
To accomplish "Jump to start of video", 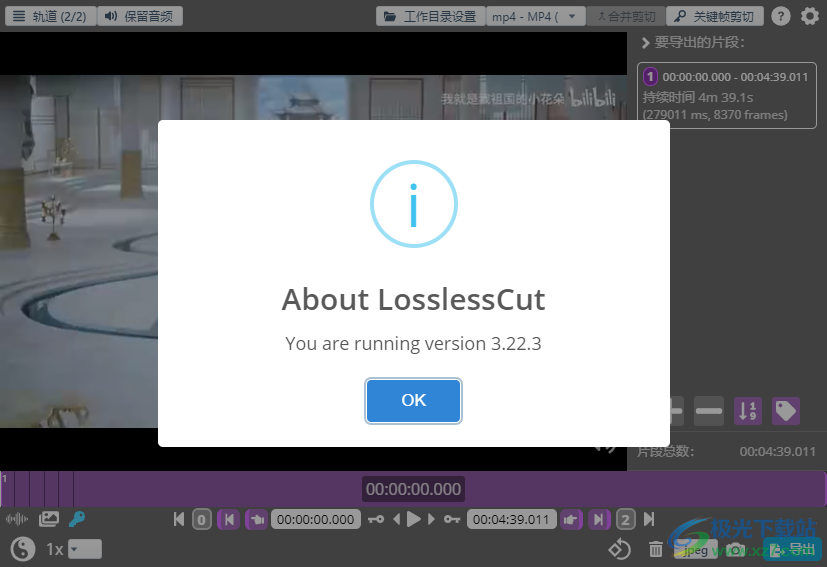I will tap(179, 520).
